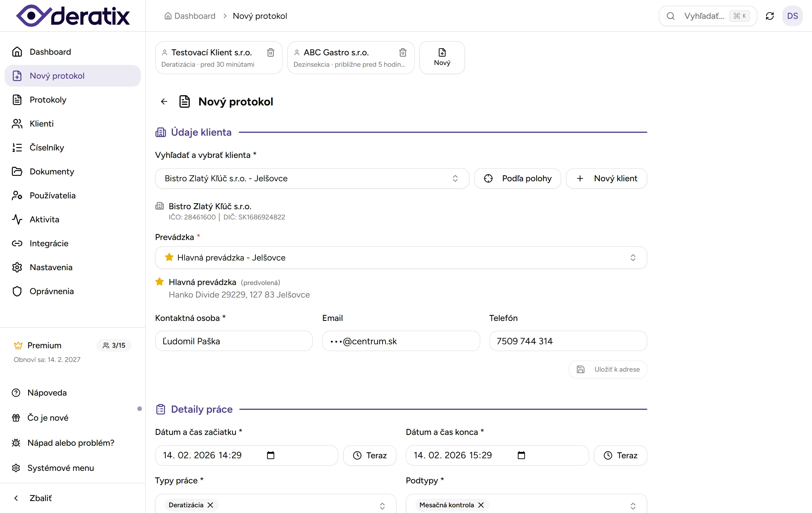Open the DS user avatar menu
This screenshot has height=513, width=812.
point(792,16)
